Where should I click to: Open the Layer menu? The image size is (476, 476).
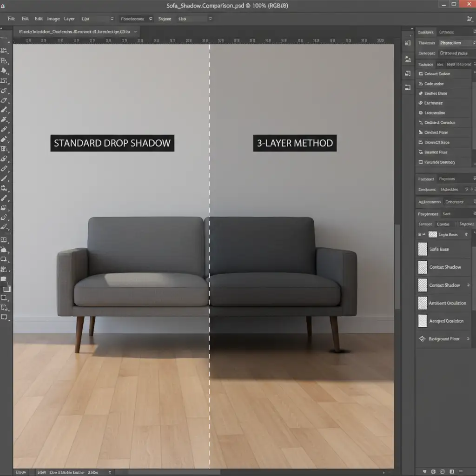(x=69, y=19)
